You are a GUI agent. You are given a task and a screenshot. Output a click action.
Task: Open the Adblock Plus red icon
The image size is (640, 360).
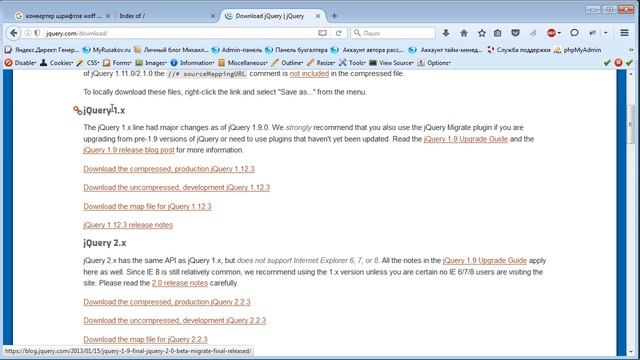coord(551,33)
